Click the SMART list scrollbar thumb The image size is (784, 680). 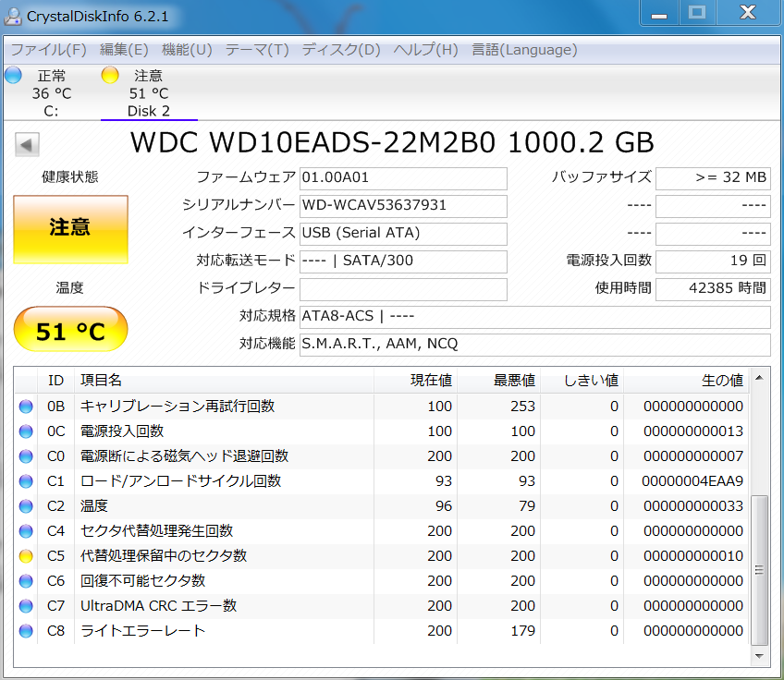760,570
